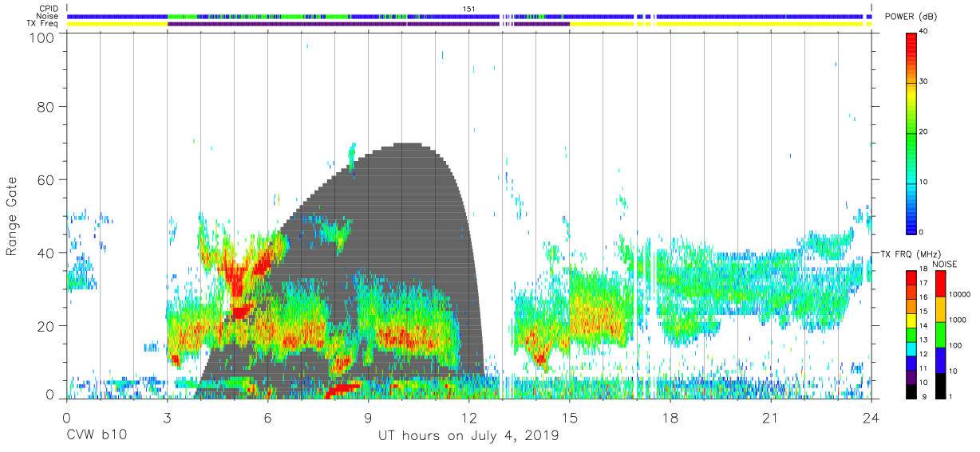Click the POWER (dB) colorbar title
This screenshot has width=980, height=452.
point(911,17)
